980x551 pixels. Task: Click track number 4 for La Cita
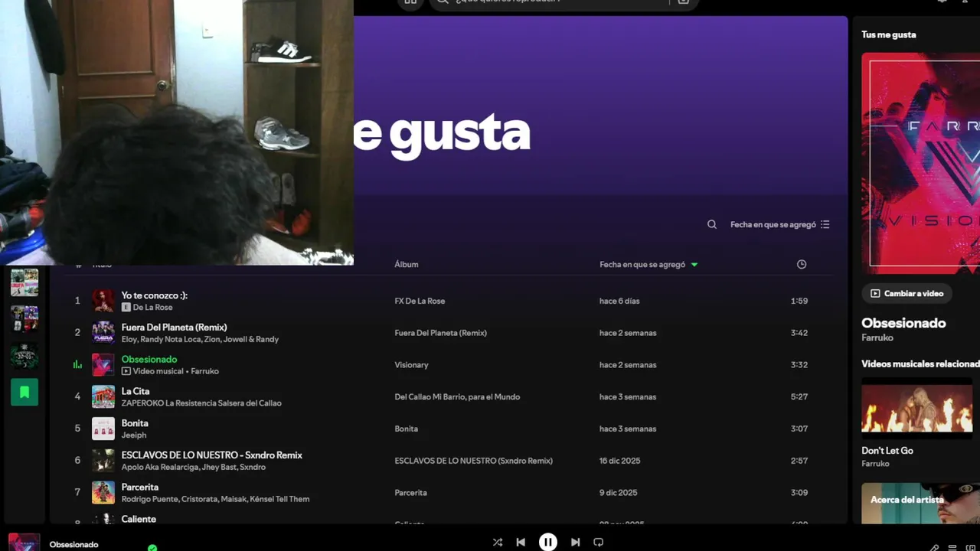(x=77, y=396)
